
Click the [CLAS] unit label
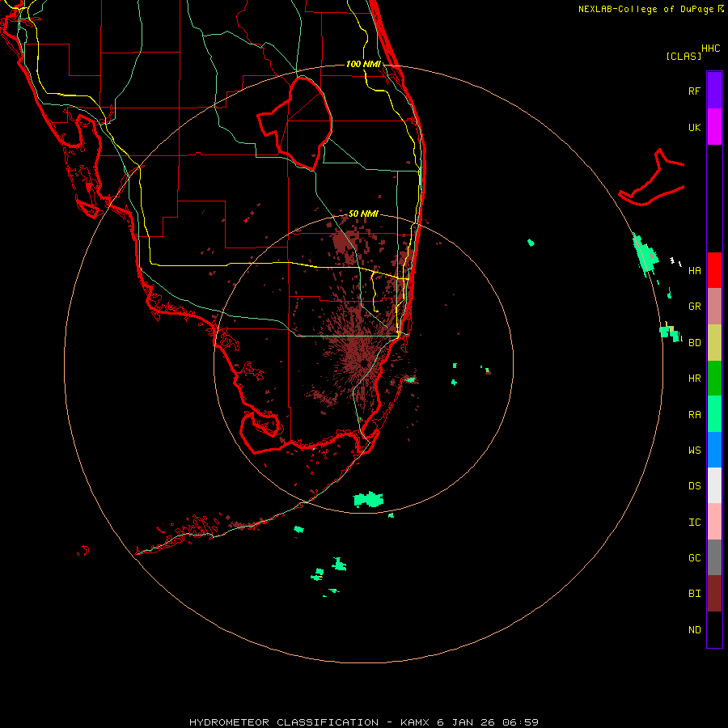tap(684, 56)
